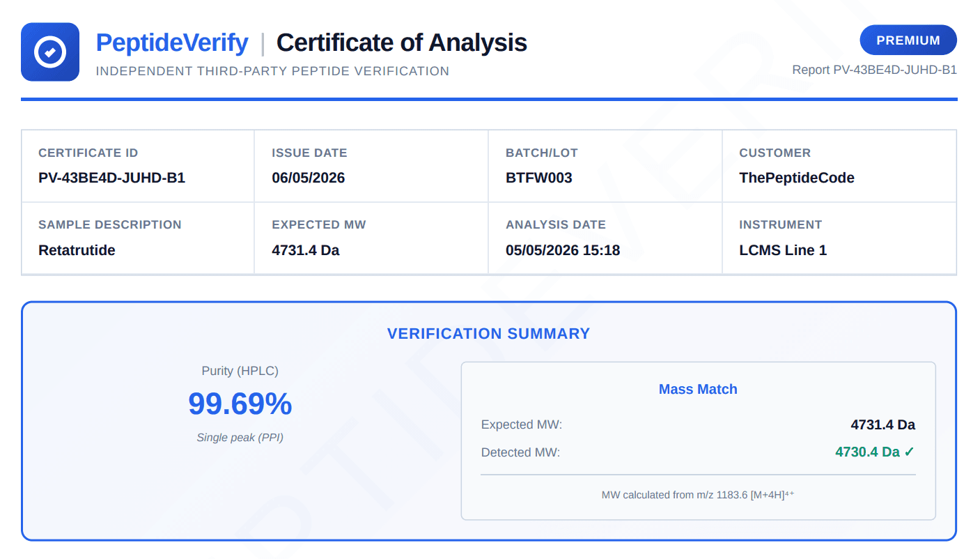Click the ISSUE DATE label
980x559 pixels.
pyautogui.click(x=309, y=153)
